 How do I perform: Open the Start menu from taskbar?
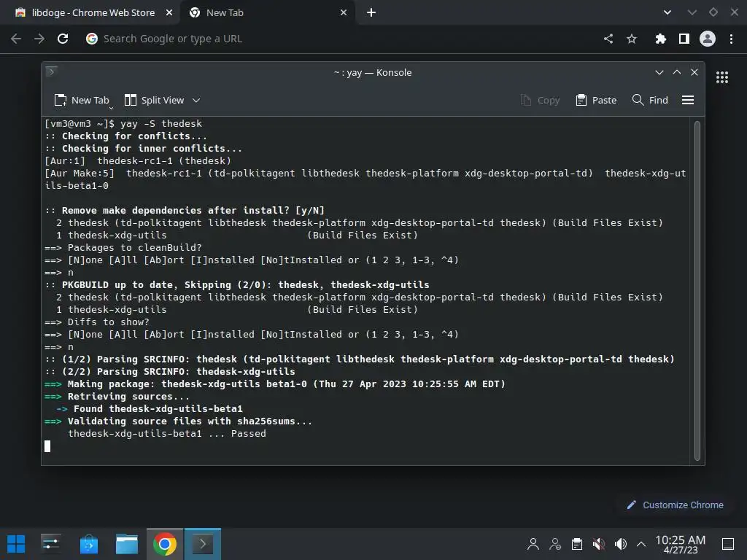pos(16,544)
